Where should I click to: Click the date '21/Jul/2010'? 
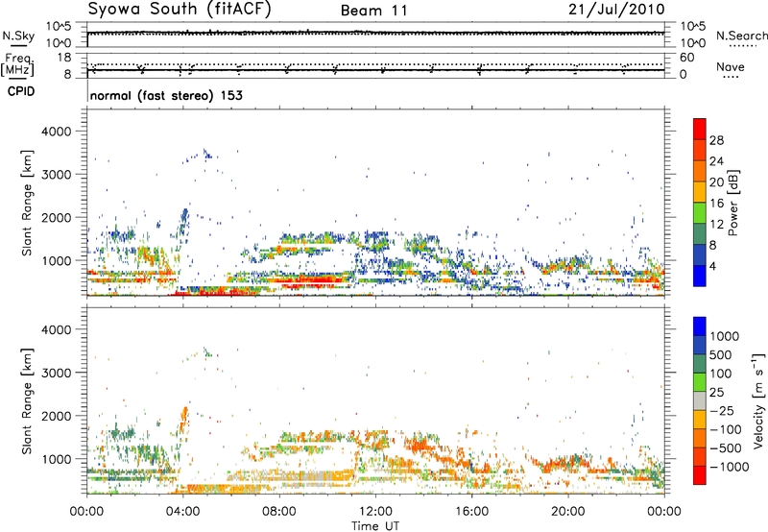click(616, 10)
